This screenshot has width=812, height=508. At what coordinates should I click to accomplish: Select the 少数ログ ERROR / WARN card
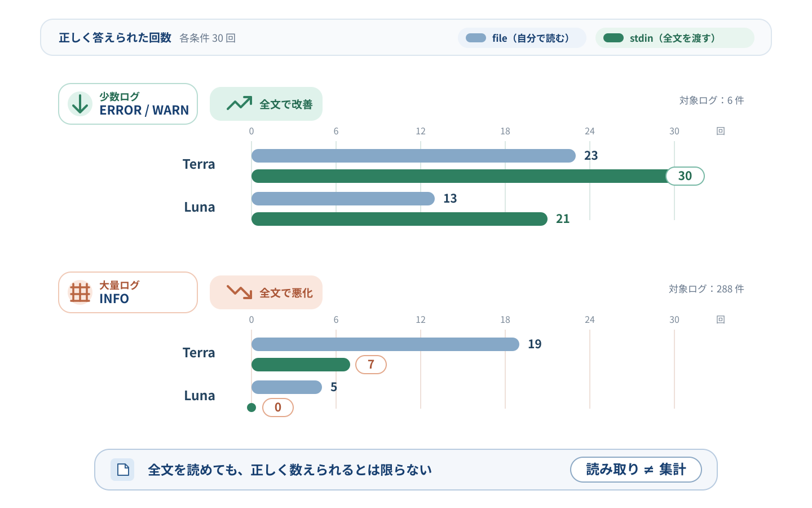[x=128, y=104]
